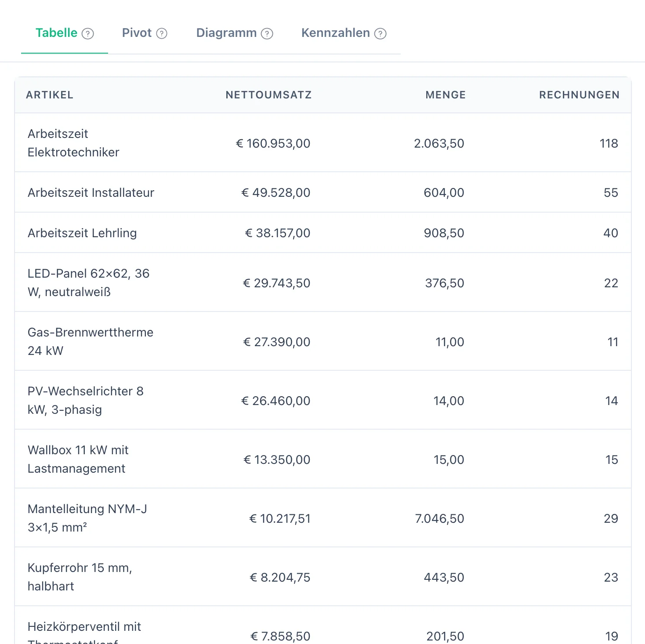Sort by the ARTIKEL column header
Viewport: 645px width, 644px height.
coord(50,95)
